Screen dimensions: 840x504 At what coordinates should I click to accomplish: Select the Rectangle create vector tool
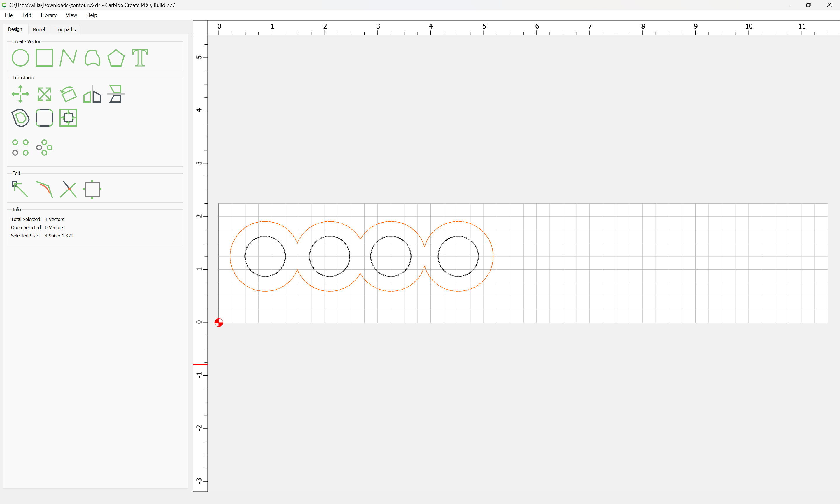pos(44,58)
